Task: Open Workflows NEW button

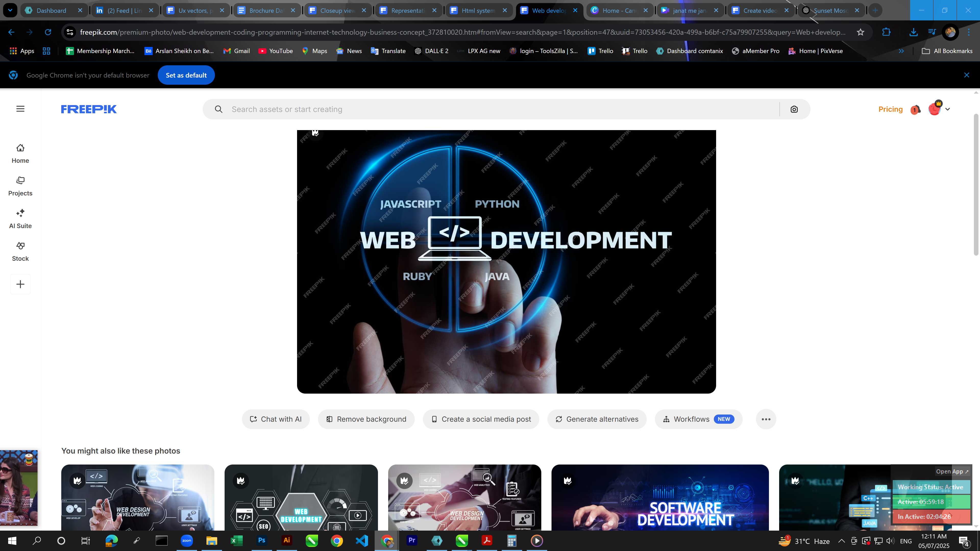Action: [699, 419]
